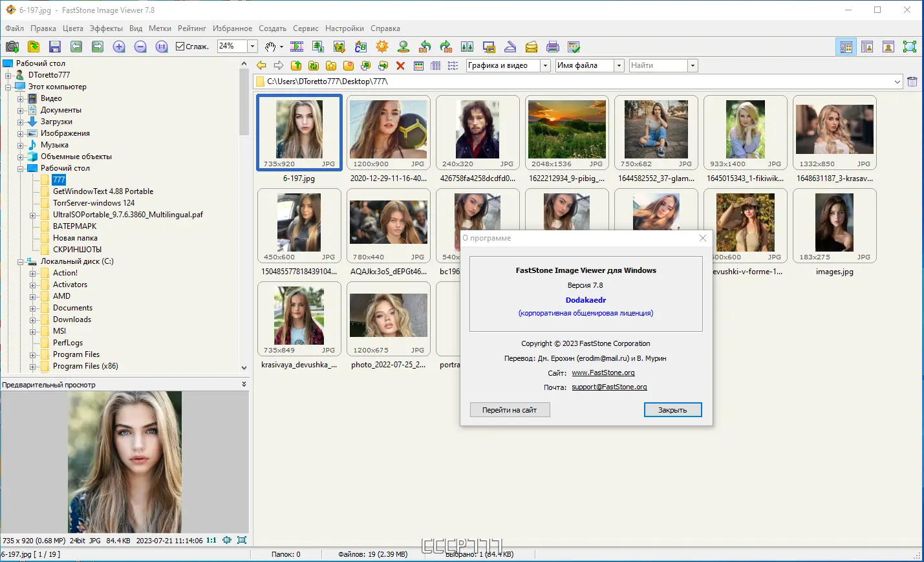Expand the Видео folder tree node
Image resolution: width=924 pixels, height=562 pixels.
click(x=20, y=99)
